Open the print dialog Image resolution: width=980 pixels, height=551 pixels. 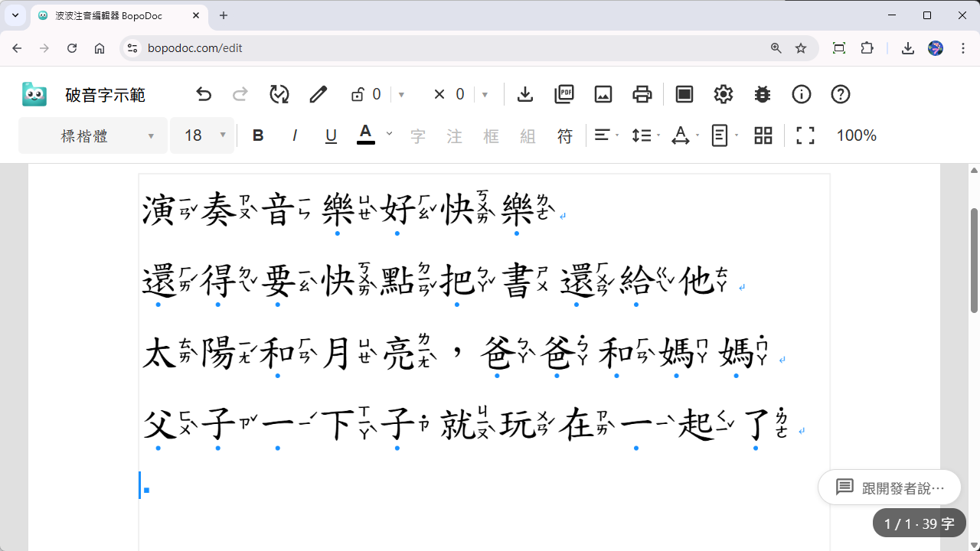(x=642, y=94)
